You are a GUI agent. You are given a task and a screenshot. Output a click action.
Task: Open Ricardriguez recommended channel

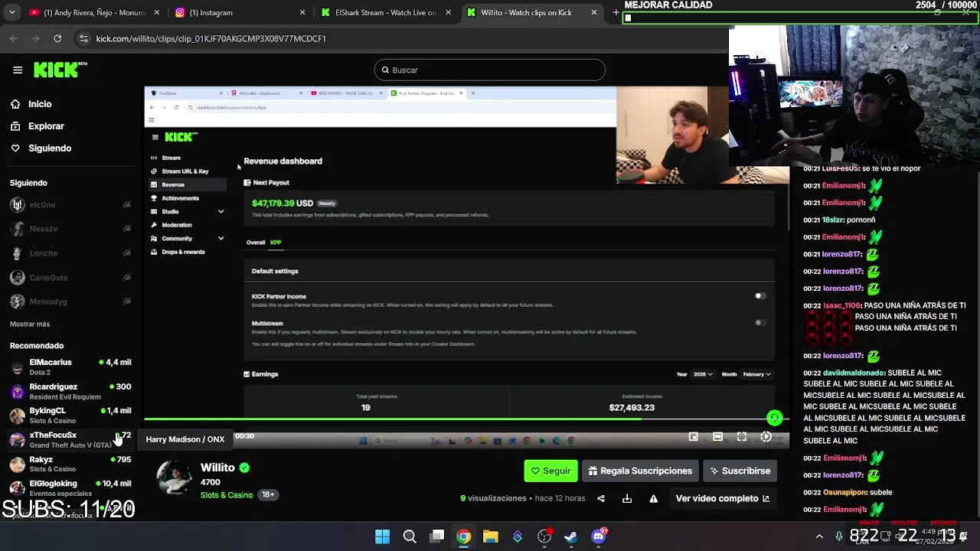coord(70,391)
